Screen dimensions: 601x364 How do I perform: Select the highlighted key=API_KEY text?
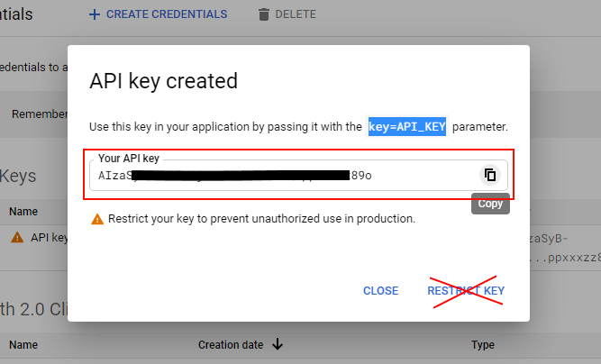(x=406, y=126)
